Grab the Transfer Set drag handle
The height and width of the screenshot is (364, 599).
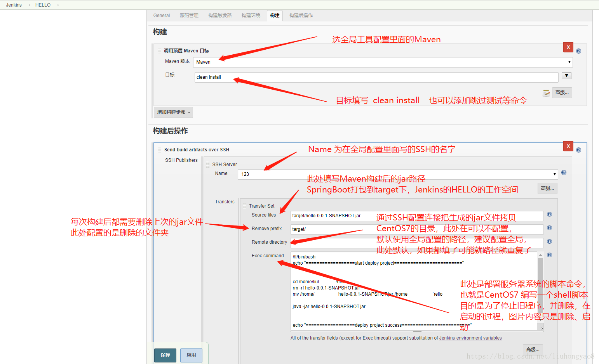point(245,206)
